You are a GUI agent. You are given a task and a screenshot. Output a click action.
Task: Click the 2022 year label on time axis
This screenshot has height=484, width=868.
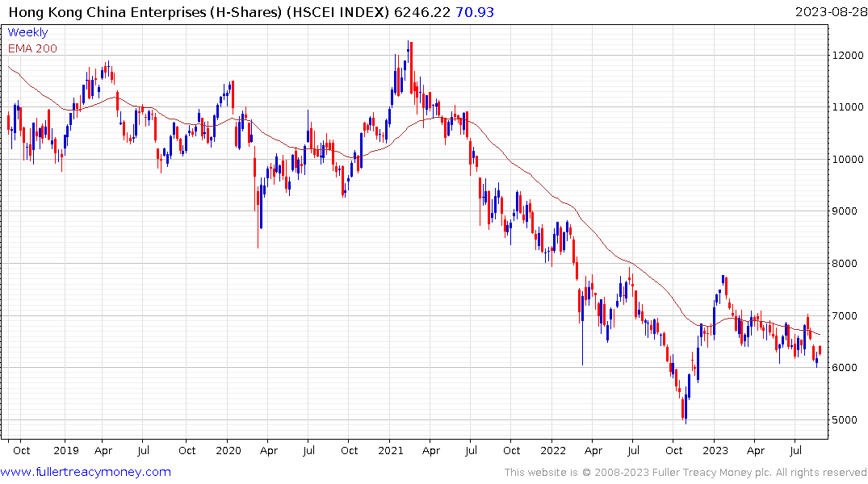click(x=553, y=451)
